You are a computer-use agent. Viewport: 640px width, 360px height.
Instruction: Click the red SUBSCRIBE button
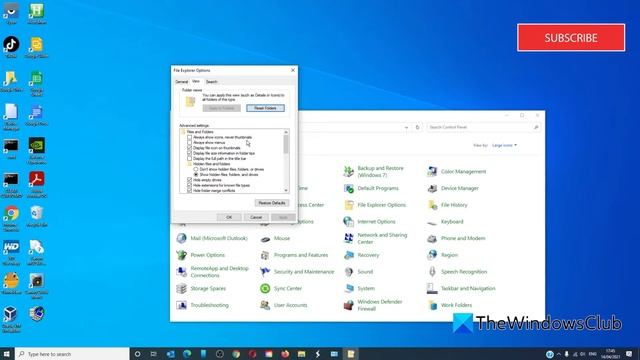571,38
